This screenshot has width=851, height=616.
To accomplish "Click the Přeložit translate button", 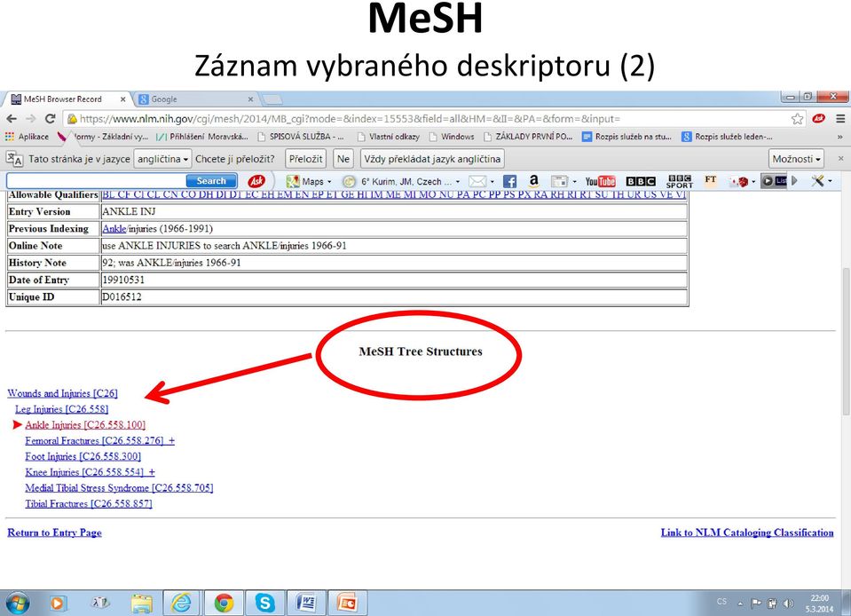I will [305, 159].
